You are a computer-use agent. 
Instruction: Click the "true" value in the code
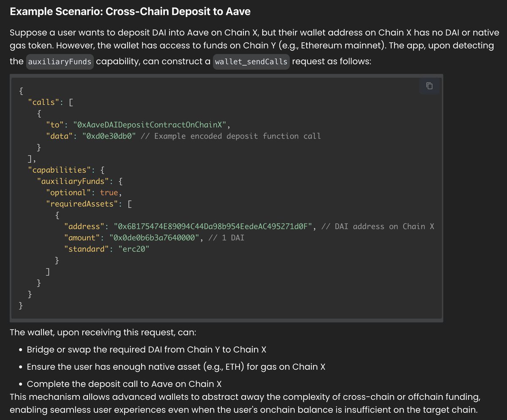point(109,192)
